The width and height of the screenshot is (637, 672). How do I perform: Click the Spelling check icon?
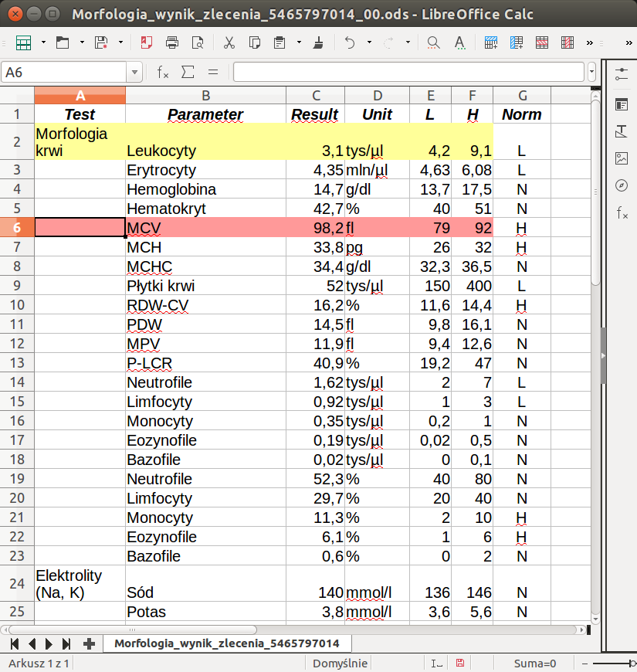(x=459, y=42)
